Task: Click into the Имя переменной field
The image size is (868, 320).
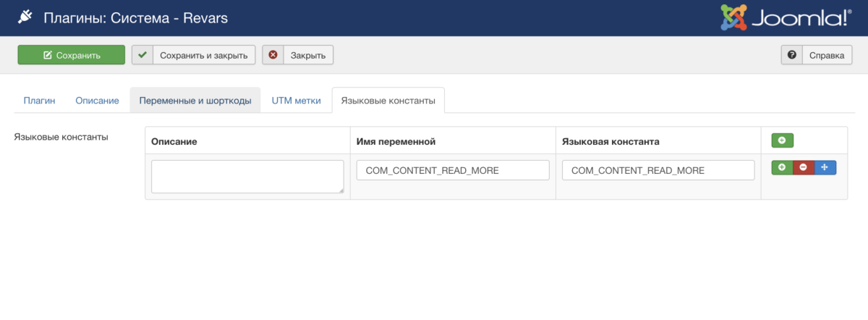Action: tap(453, 171)
